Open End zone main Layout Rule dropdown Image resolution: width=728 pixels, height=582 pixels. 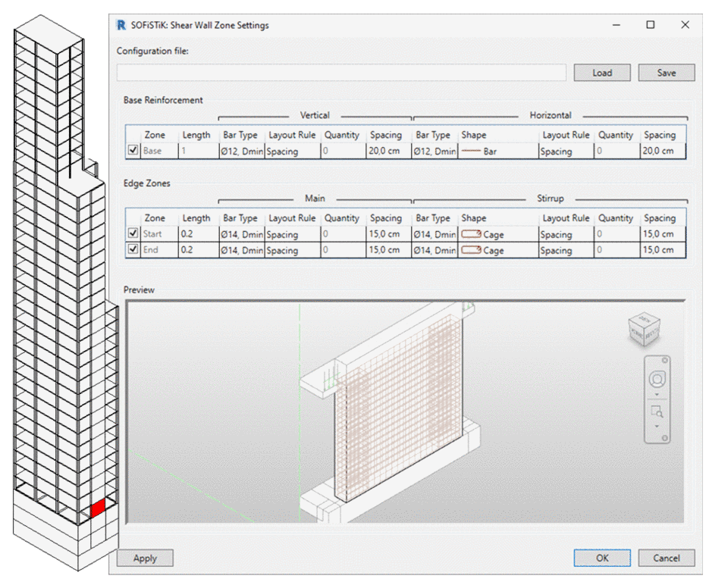pyautogui.click(x=292, y=250)
